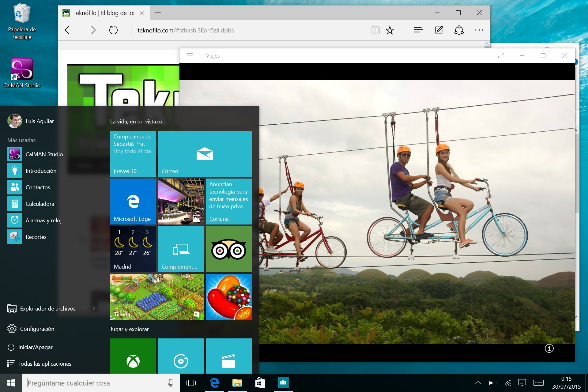This screenshot has height=392, width=588.
Task: Add page to favorites star icon
Action: [x=390, y=30]
